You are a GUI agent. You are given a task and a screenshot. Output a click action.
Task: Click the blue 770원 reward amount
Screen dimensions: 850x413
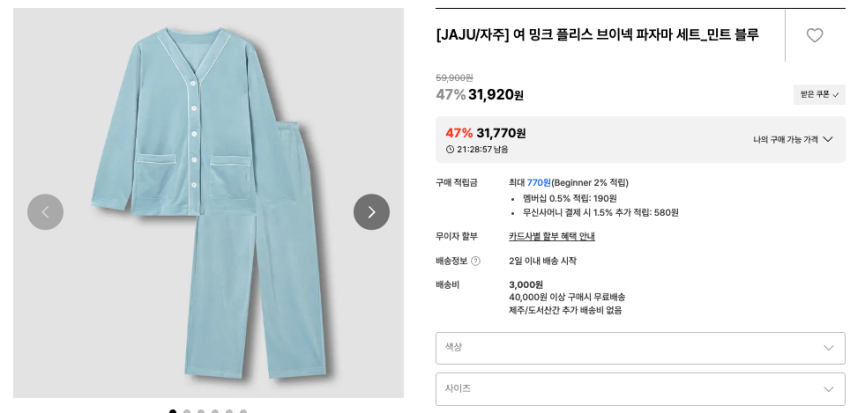click(x=538, y=182)
